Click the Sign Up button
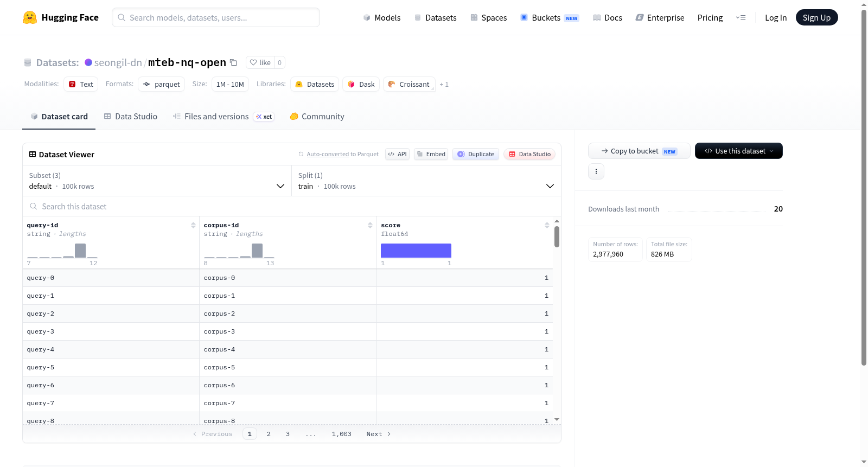Screen dimensions: 868x467 [816, 17]
